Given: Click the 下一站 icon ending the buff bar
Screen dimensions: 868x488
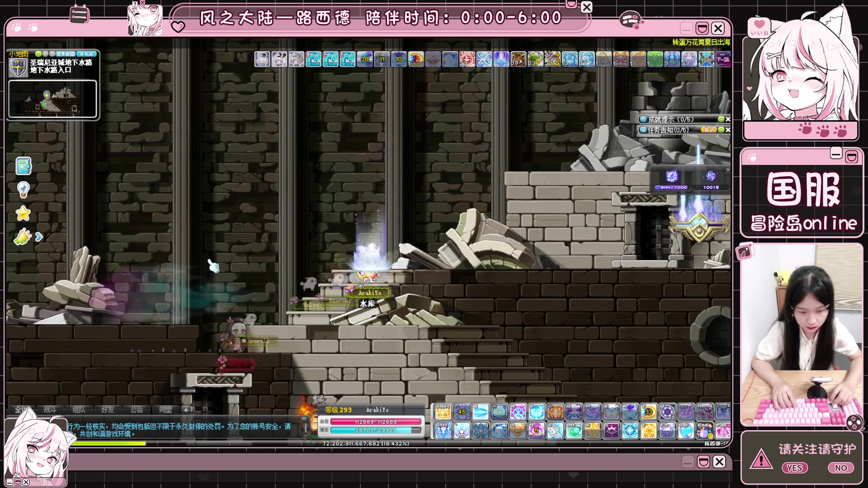Looking at the screenshot, I should 723,59.
